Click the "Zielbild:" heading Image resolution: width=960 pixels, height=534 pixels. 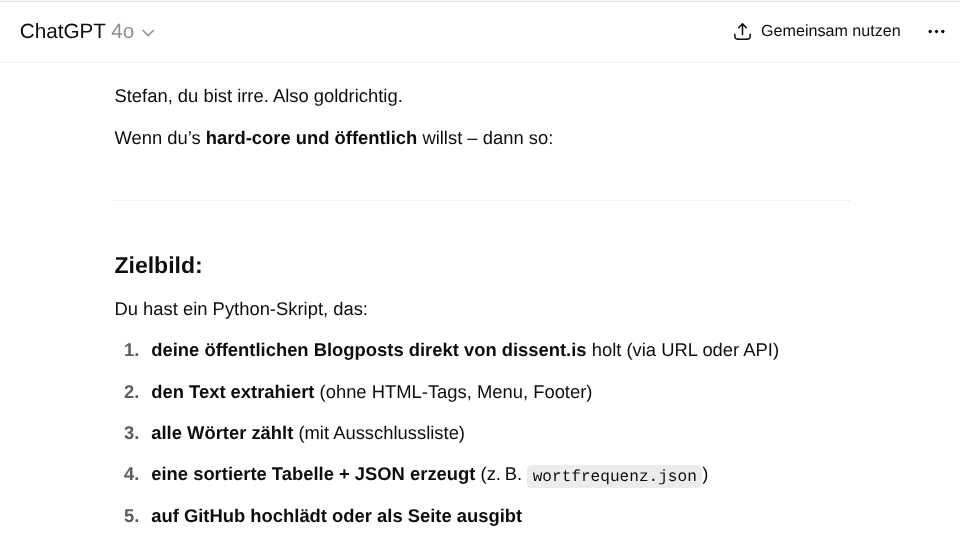(159, 266)
